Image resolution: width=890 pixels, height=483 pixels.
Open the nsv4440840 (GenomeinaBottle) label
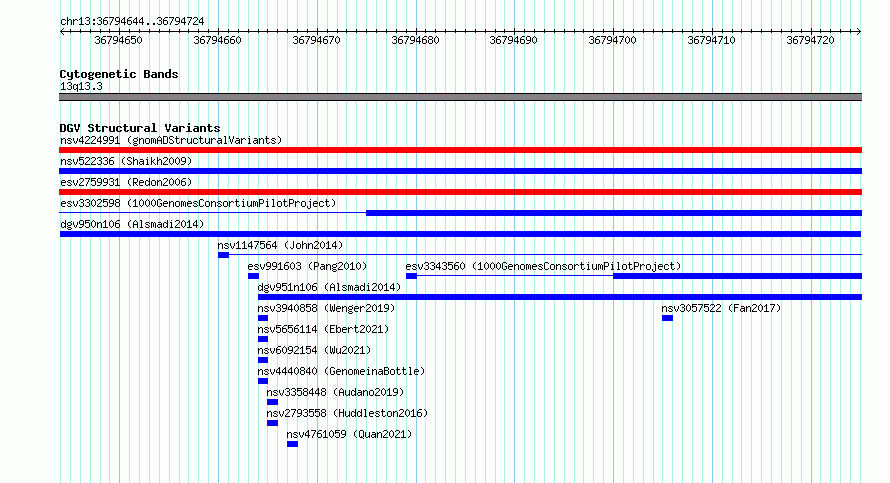[x=341, y=371]
